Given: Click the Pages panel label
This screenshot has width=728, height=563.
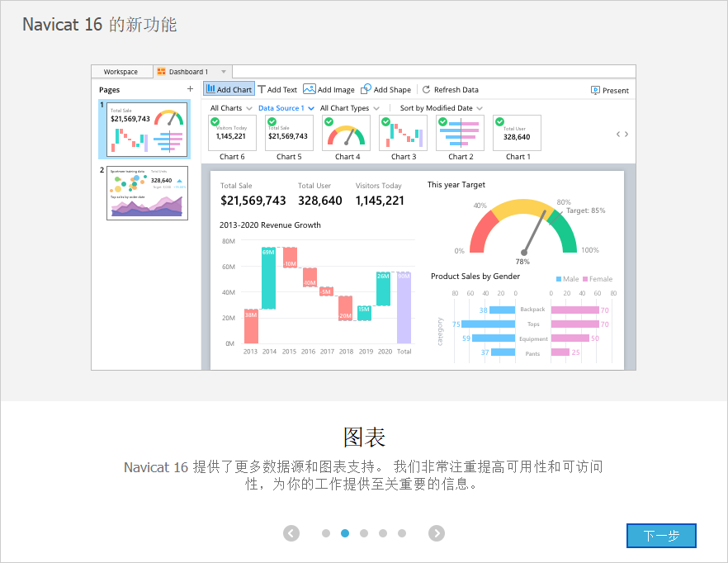Looking at the screenshot, I should tap(110, 90).
